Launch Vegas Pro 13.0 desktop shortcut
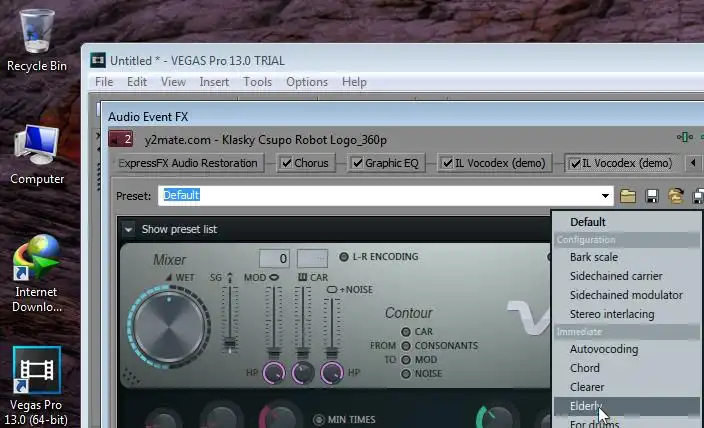This screenshot has height=428, width=704. 36,385
